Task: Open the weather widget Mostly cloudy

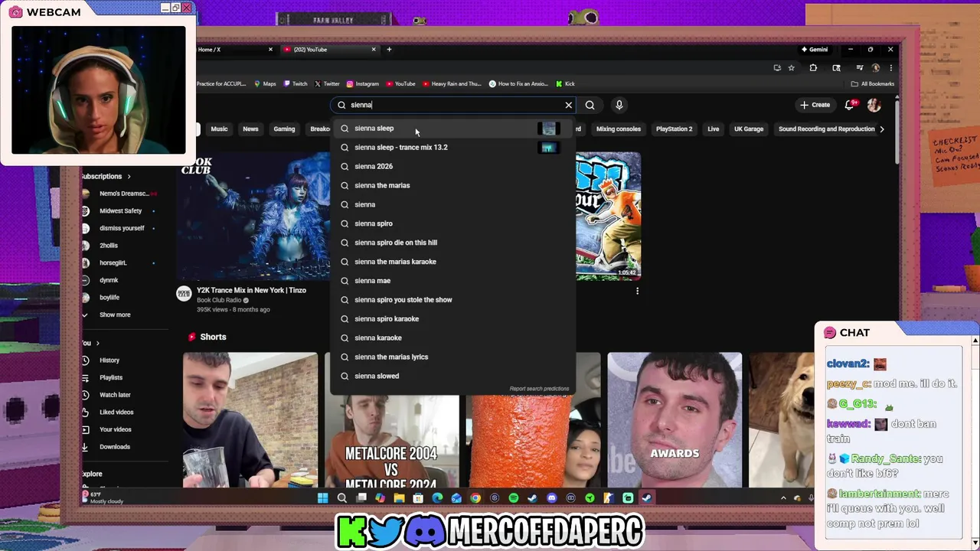Action: point(102,497)
